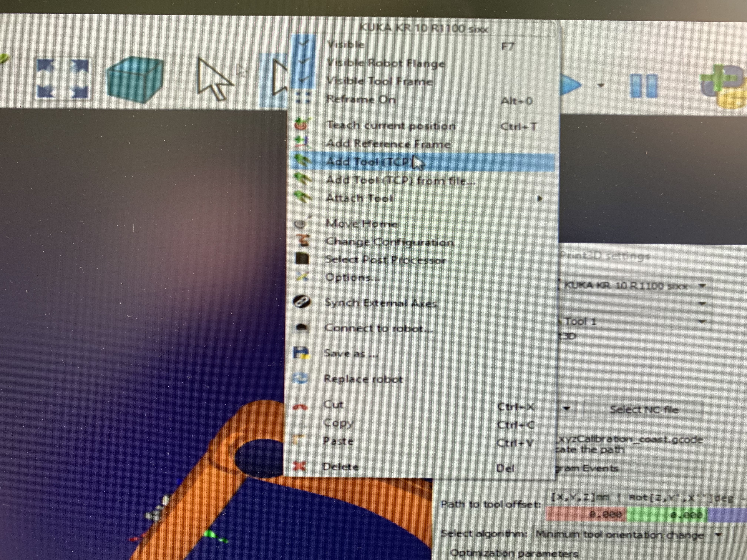
Task: Click the Attach Tool icon
Action: click(303, 197)
